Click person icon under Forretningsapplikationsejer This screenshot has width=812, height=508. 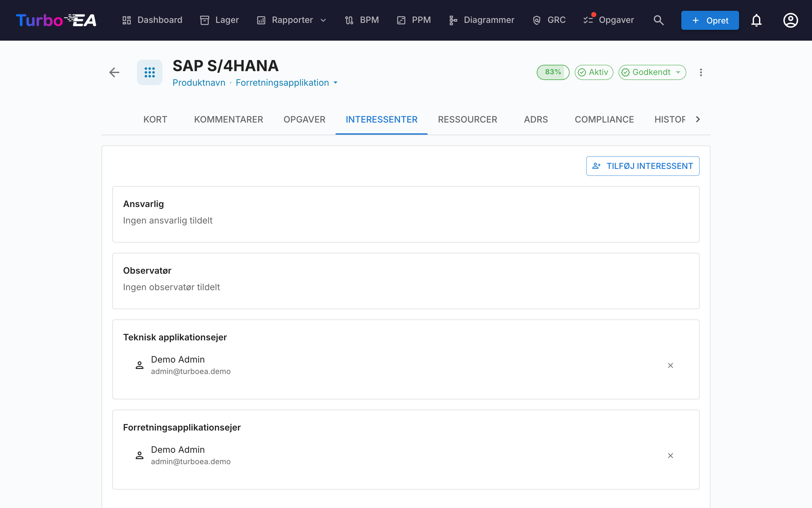coord(140,456)
